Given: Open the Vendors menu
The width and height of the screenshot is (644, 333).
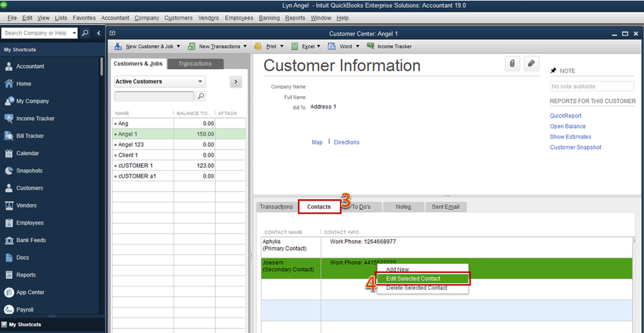Looking at the screenshot, I should 208,17.
